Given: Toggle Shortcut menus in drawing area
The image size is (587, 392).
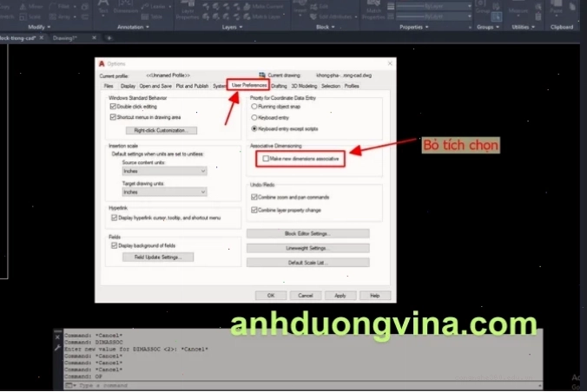Looking at the screenshot, I should 113,117.
